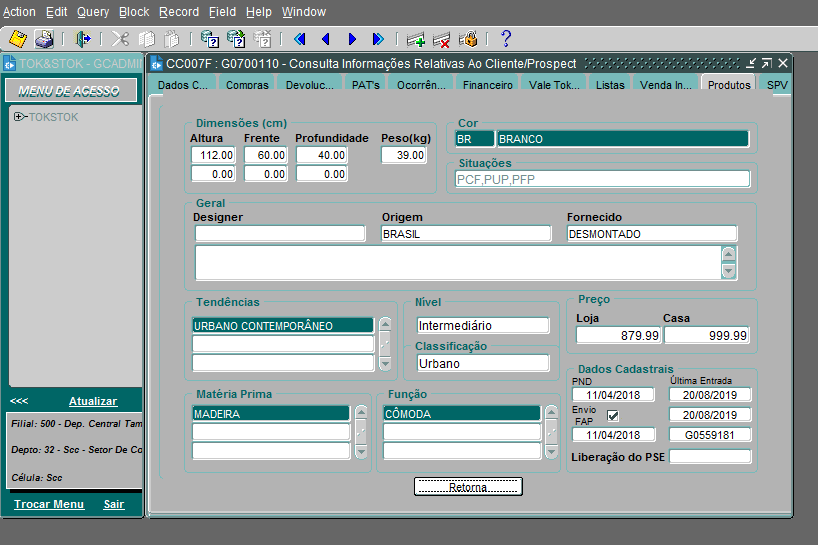Select MADEIRA in Matéria Prima list
The image size is (818, 545).
[x=271, y=414]
